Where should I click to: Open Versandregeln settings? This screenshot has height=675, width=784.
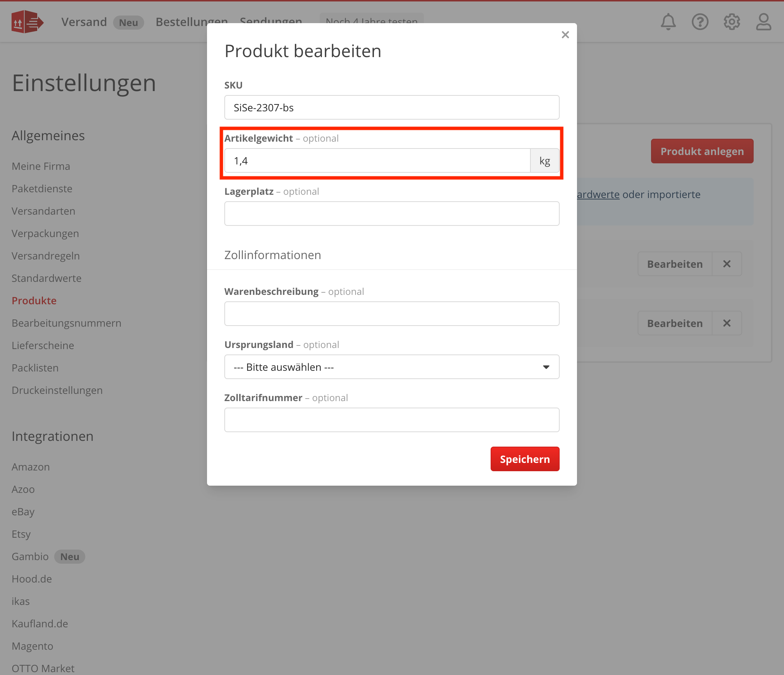click(46, 256)
